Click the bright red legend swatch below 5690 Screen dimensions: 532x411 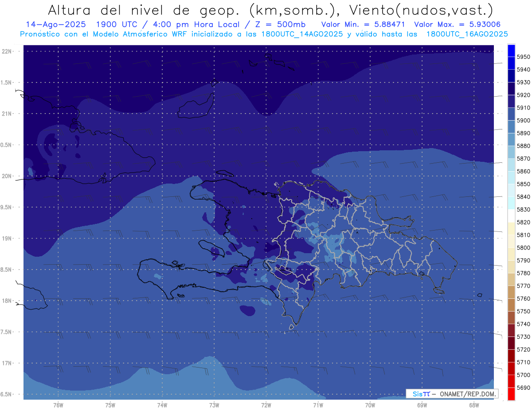(x=511, y=394)
